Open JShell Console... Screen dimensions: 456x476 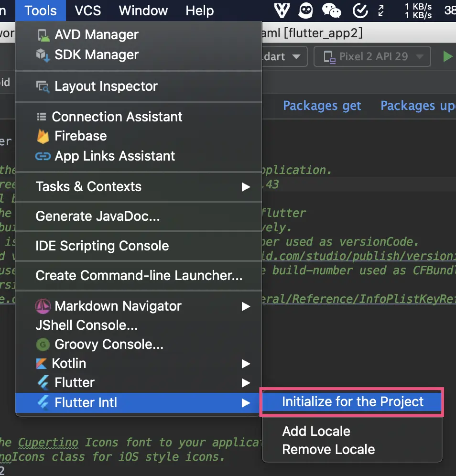click(139, 325)
